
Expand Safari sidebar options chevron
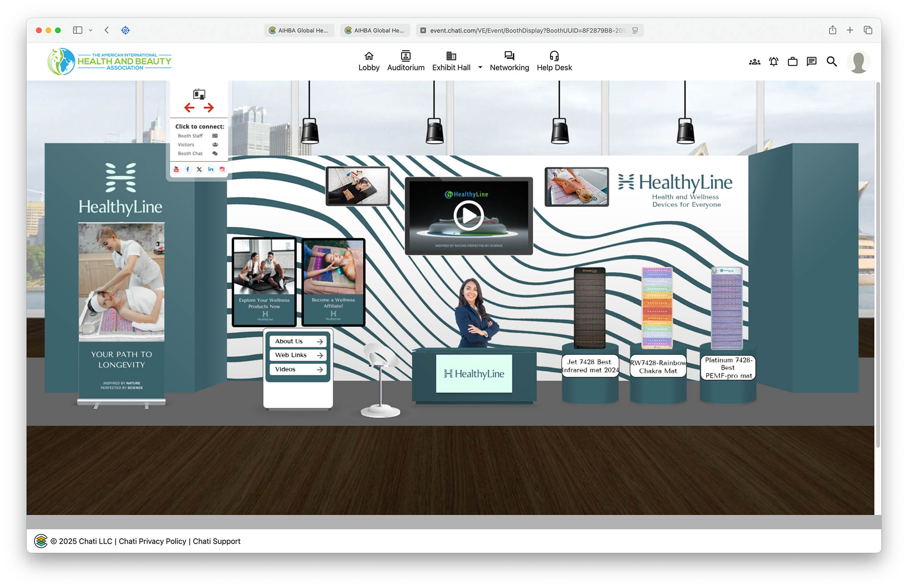[x=90, y=30]
